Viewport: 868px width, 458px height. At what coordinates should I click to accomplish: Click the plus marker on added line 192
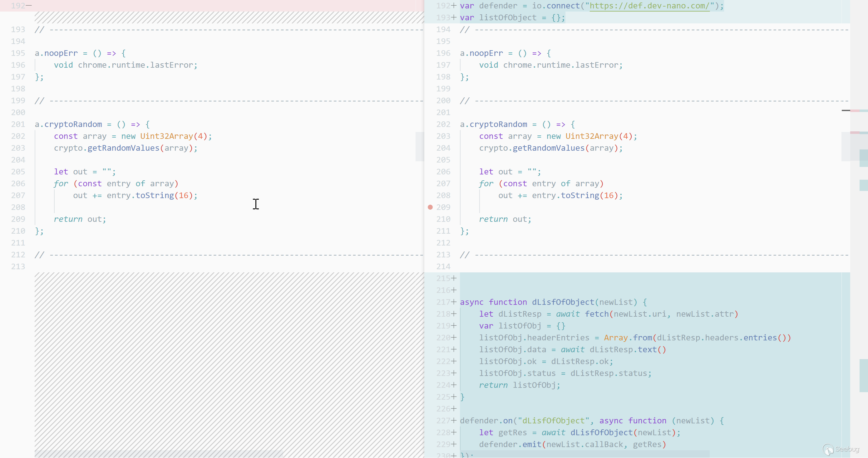[454, 6]
